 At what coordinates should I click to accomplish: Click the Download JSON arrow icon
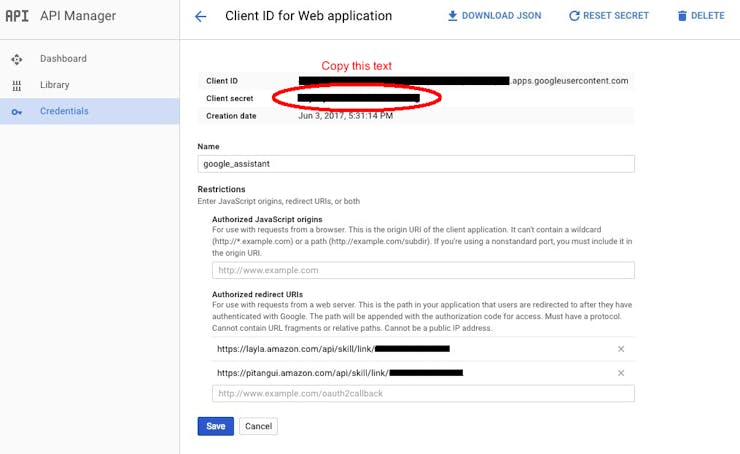point(452,16)
